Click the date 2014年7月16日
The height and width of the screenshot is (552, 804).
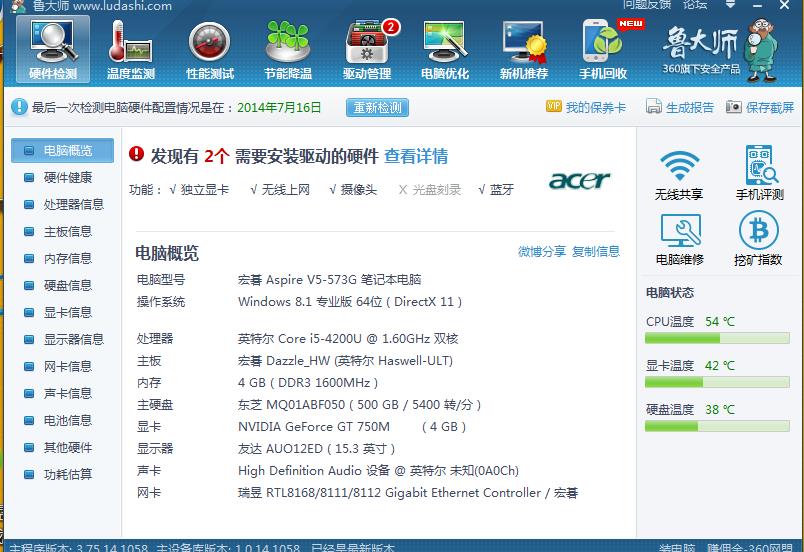(279, 108)
